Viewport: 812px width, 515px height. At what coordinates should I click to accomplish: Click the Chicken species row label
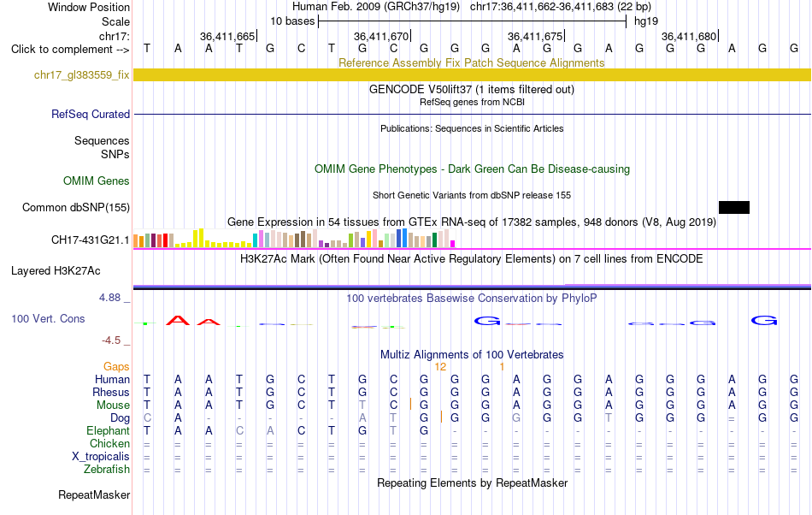point(109,443)
